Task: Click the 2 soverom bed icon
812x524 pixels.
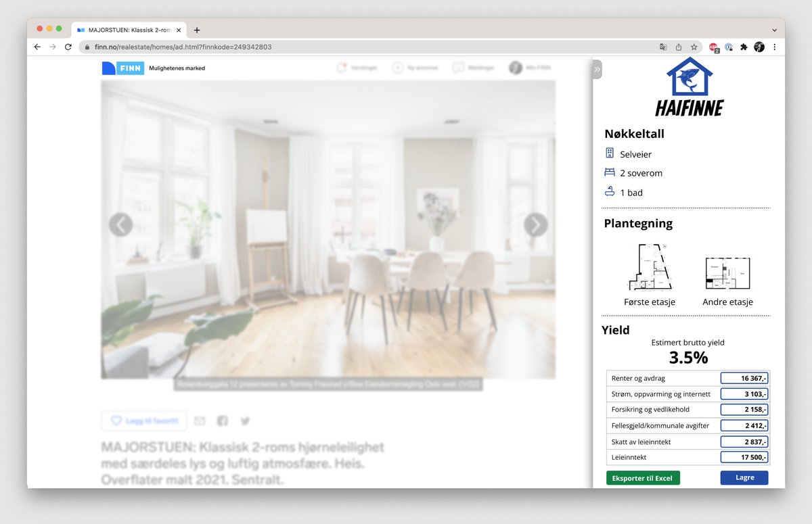Action: tap(610, 172)
